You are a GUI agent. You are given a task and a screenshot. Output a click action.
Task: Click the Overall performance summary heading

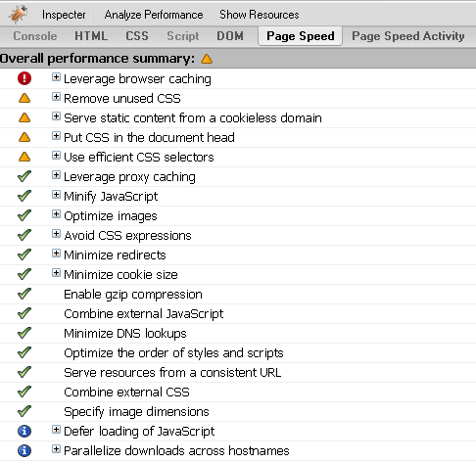pos(97,59)
